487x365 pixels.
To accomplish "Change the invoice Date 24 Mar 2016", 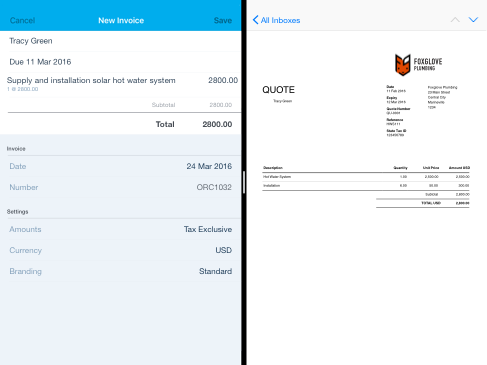I will pos(121,166).
